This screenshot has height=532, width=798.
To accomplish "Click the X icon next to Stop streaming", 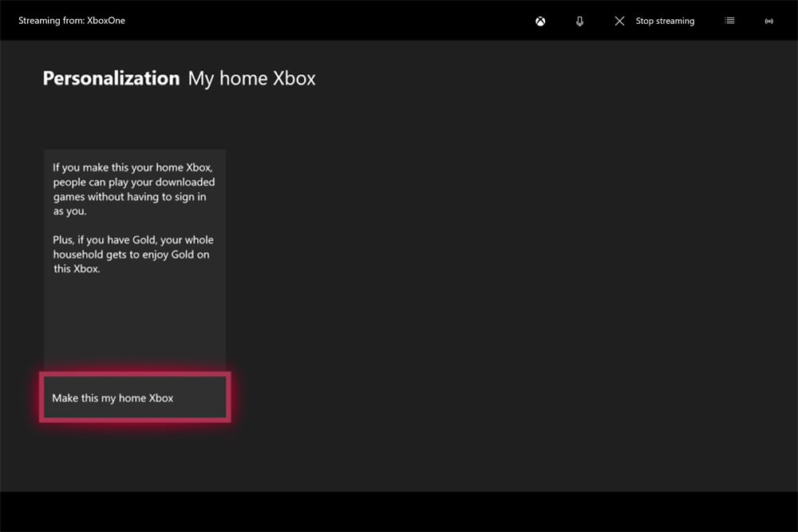I will [620, 21].
